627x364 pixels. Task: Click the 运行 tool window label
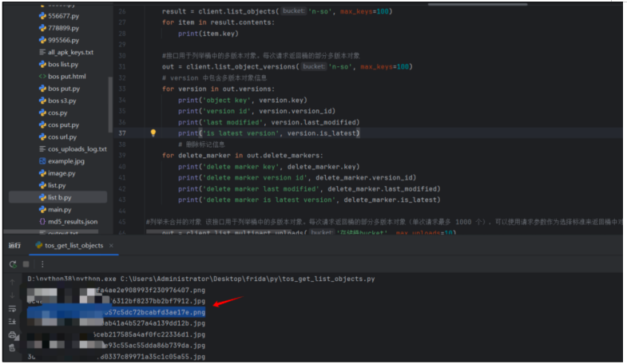pyautogui.click(x=15, y=245)
